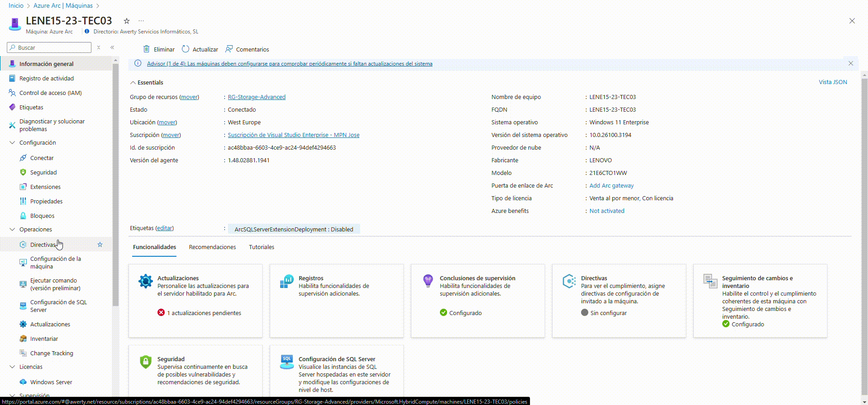Open Suscripción de Visual Studio Enterprise link
Screen dimensions: 868x405
click(294, 135)
